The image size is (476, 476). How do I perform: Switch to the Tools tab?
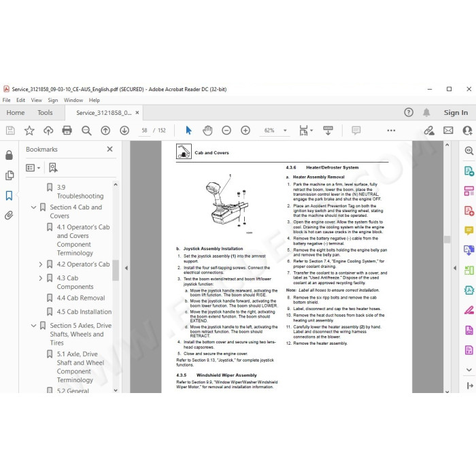coord(45,113)
